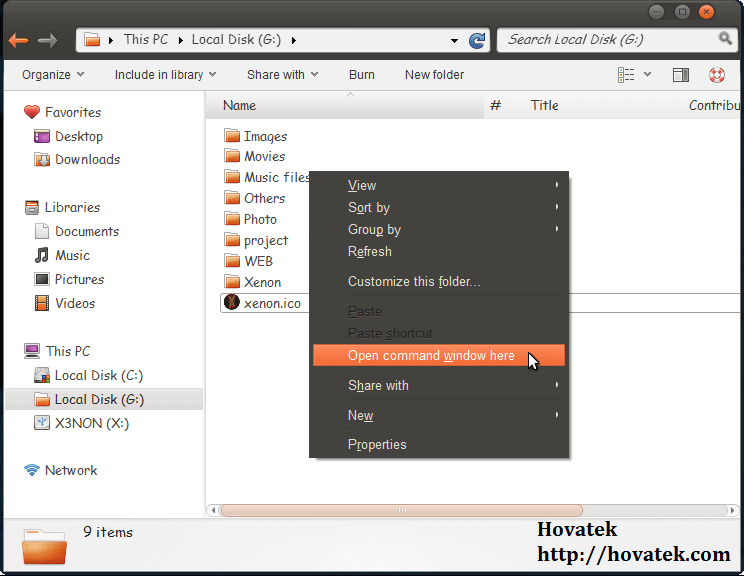Select Properties from the context menu
Viewport: 744px width, 576px height.
tap(377, 444)
